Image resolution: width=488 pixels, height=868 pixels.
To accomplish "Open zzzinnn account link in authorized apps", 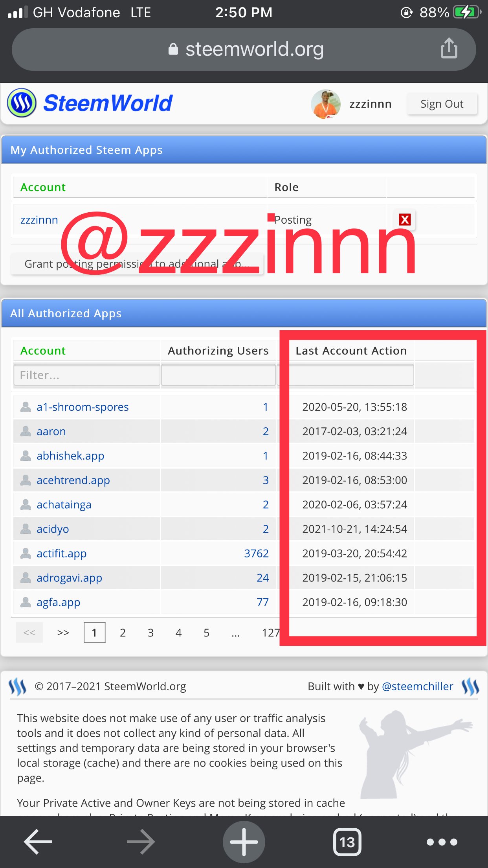I will (39, 219).
